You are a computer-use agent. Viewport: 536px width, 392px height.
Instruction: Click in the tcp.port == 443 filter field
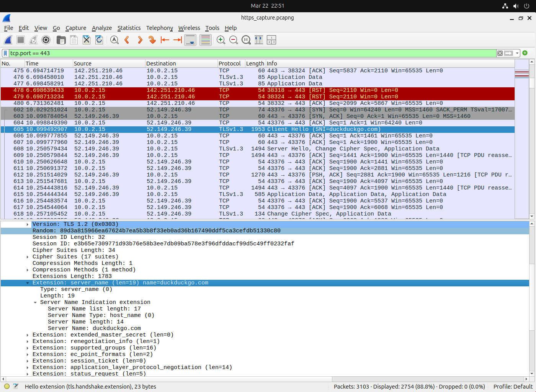(253, 53)
